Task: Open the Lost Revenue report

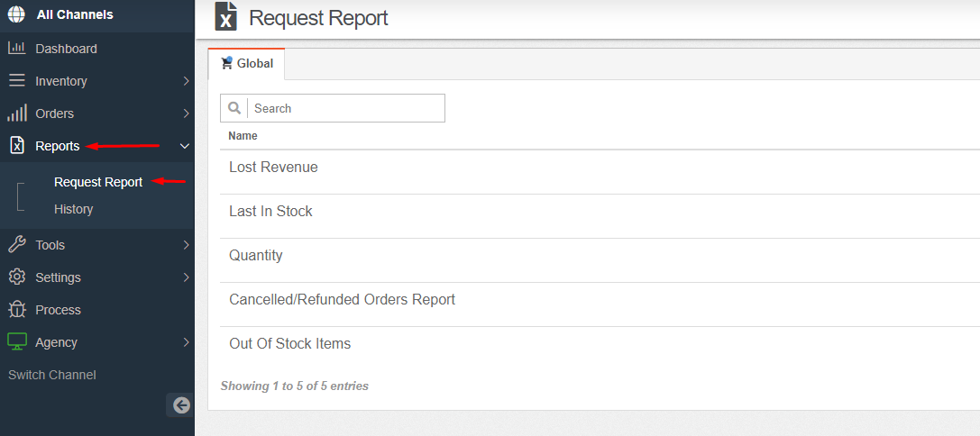Action: coord(274,168)
